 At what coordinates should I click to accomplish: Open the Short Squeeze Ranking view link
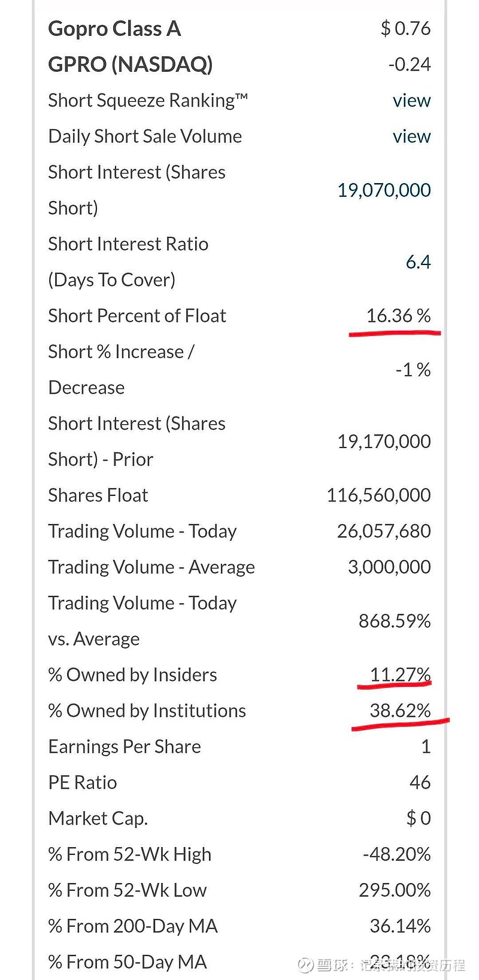(411, 101)
